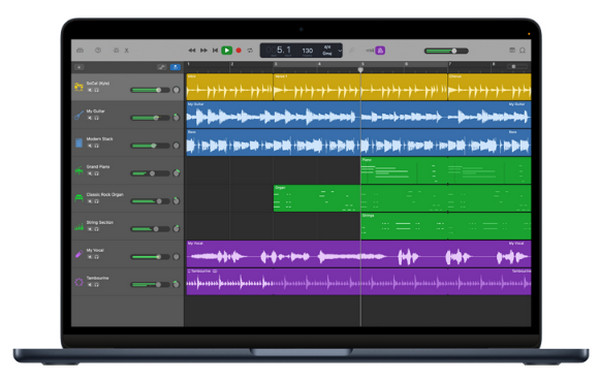The height and width of the screenshot is (380, 600).
Task: Solo the SoCal (Kyle) track
Action: 96,90
